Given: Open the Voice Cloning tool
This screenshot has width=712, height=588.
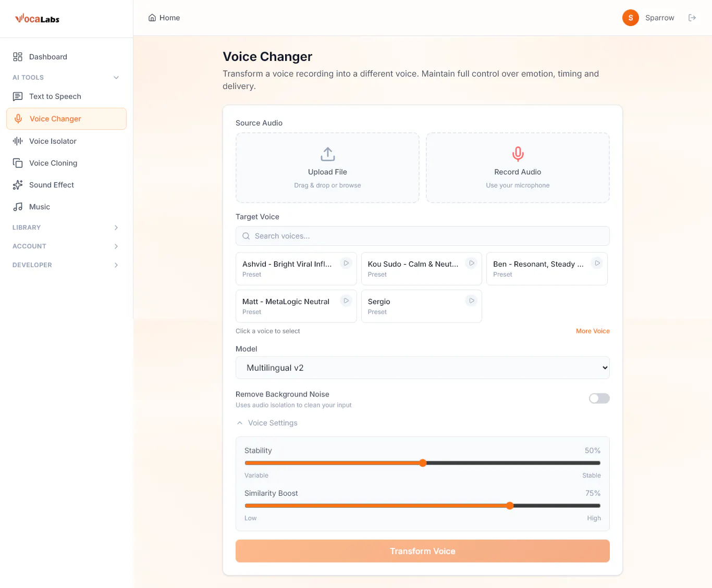Looking at the screenshot, I should (x=66, y=163).
